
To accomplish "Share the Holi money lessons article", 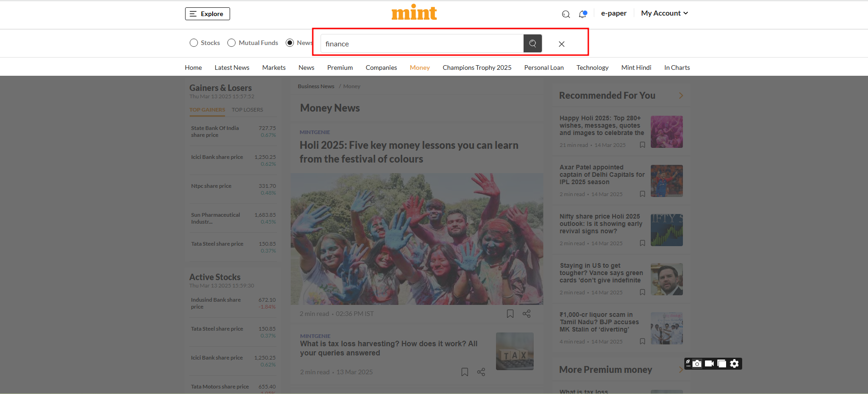I will click(526, 314).
